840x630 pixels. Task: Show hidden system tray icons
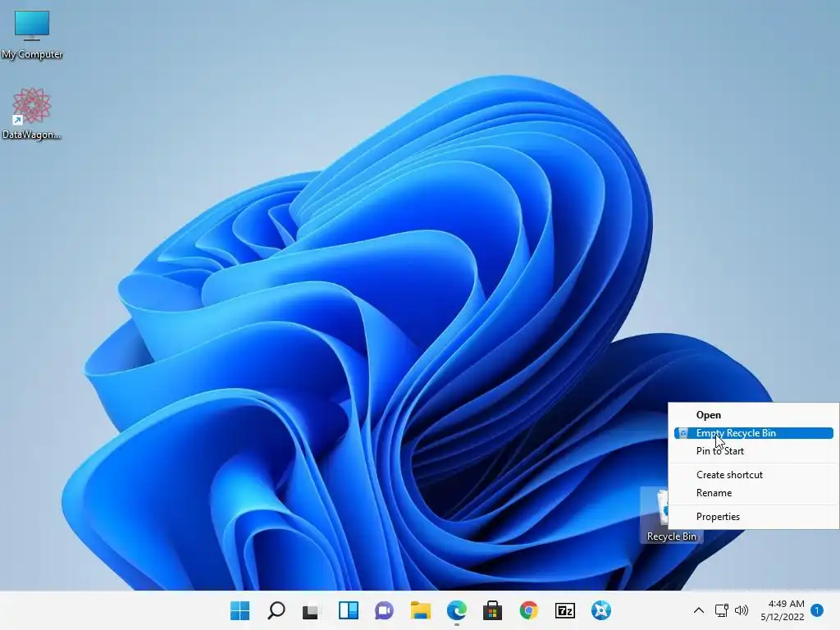click(699, 610)
